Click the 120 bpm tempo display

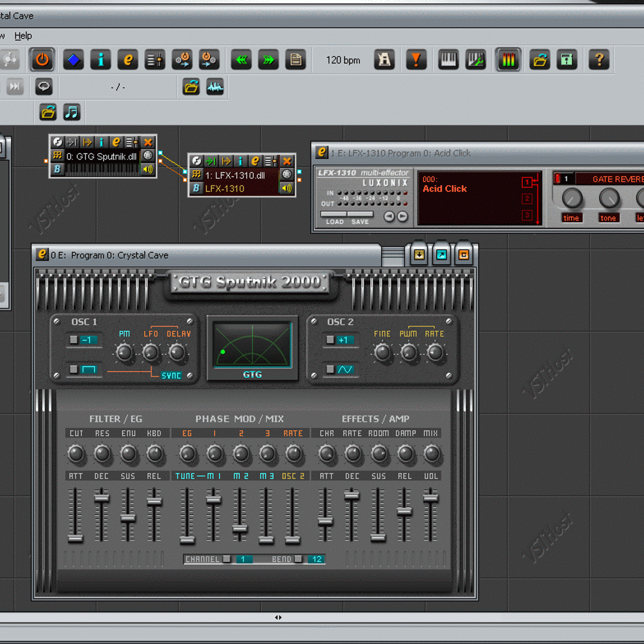[x=343, y=60]
